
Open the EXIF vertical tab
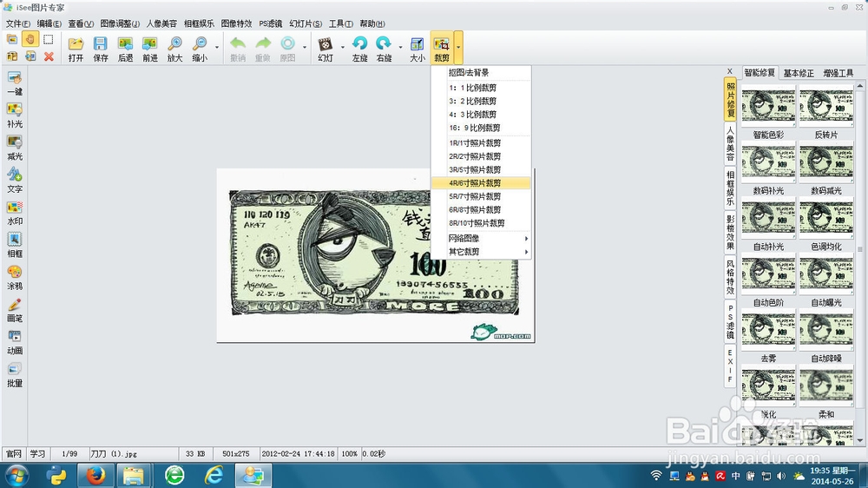point(730,366)
